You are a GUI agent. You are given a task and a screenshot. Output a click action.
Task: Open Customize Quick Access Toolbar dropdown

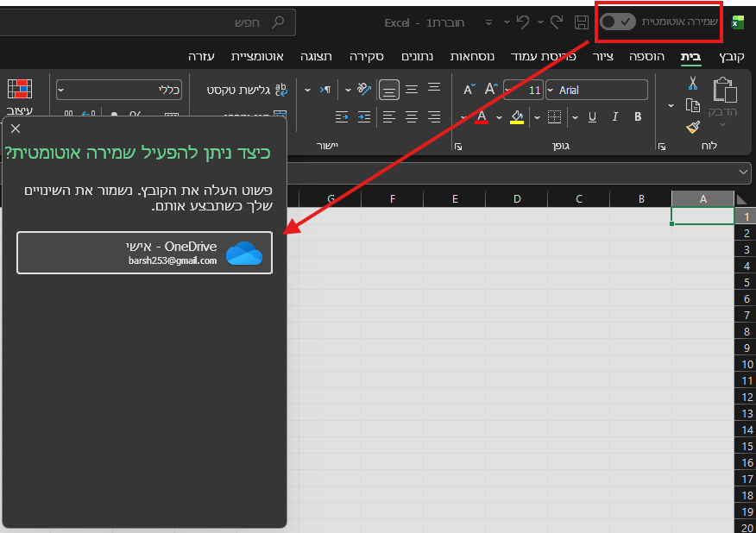pyautogui.click(x=488, y=22)
